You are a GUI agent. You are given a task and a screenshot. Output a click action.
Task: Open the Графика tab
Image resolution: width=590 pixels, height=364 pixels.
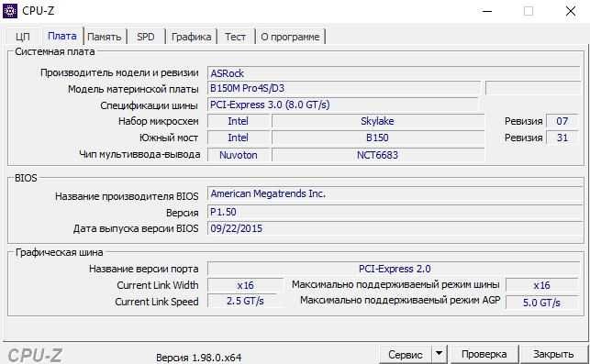click(x=191, y=37)
